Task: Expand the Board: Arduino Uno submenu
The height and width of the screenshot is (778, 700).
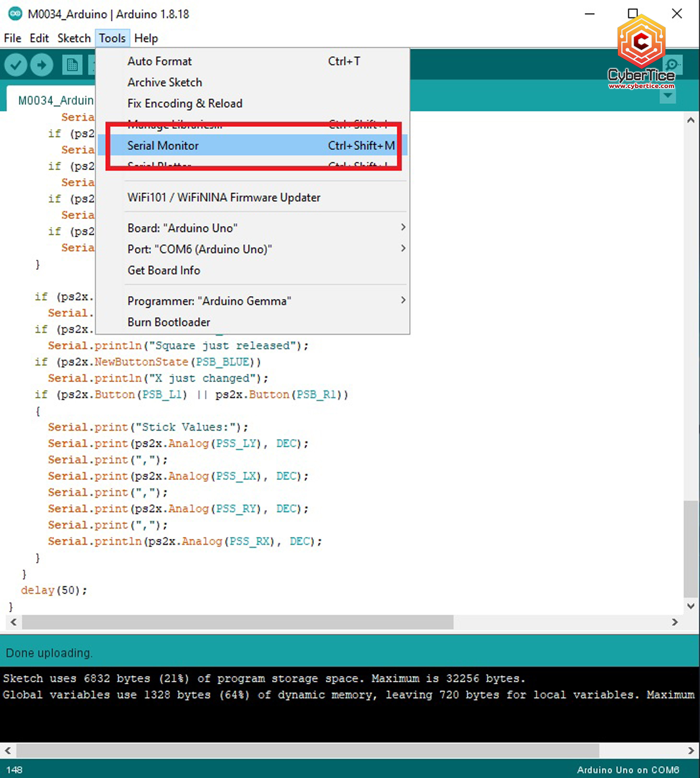Action: (x=252, y=228)
